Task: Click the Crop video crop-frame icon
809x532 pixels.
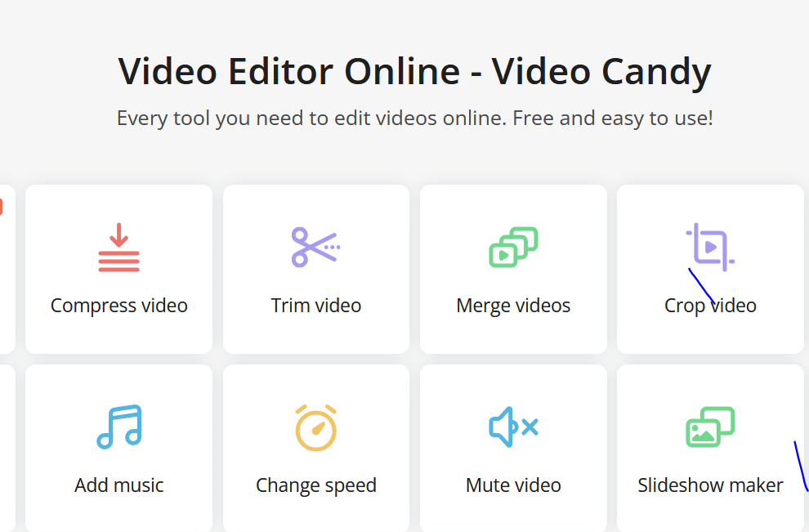Action: point(710,247)
